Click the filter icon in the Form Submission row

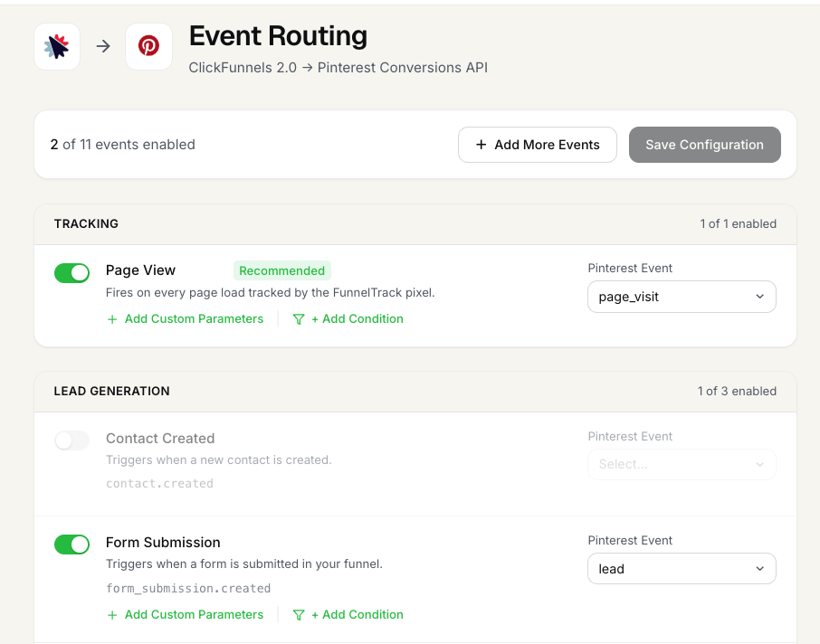tap(298, 615)
